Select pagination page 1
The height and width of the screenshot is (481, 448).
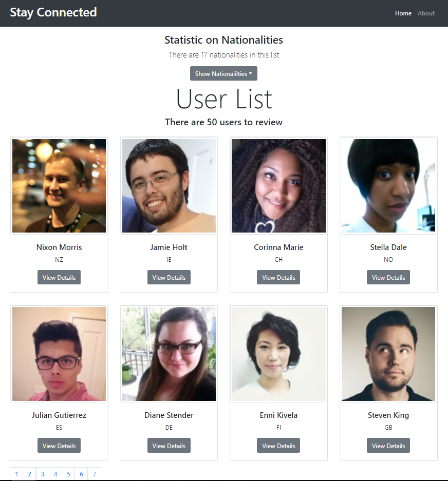pyautogui.click(x=16, y=474)
